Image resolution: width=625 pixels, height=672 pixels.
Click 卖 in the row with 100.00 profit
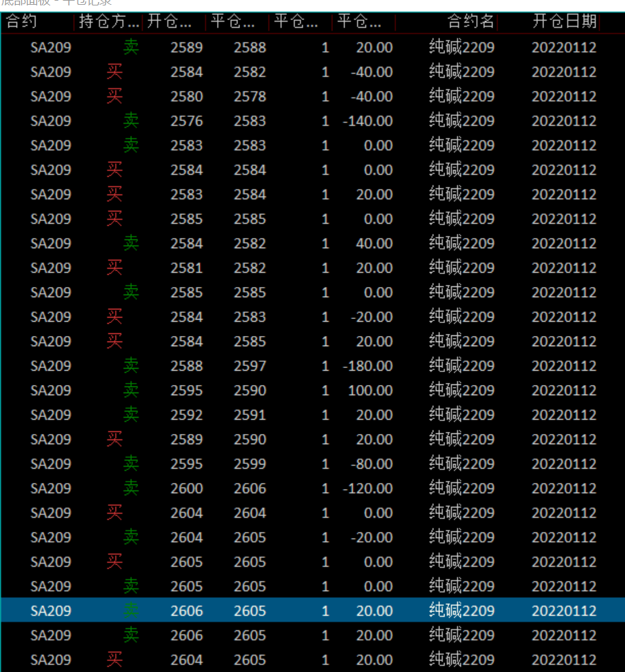131,390
